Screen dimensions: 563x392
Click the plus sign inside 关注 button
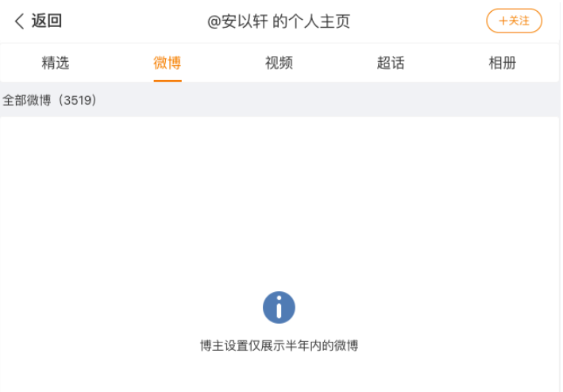tap(503, 21)
